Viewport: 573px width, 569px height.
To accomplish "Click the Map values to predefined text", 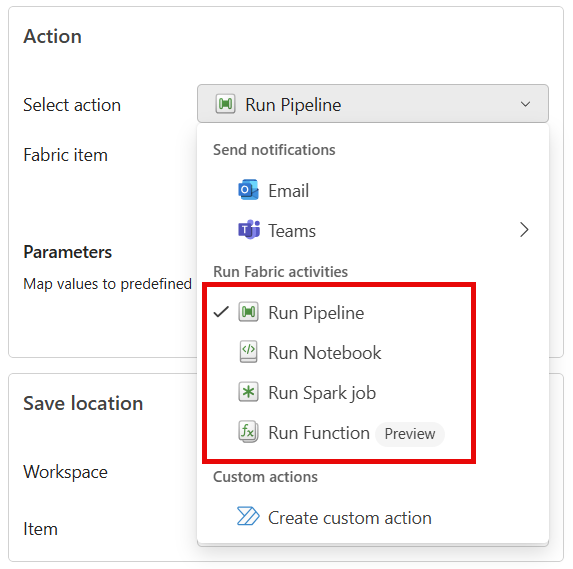I will (x=107, y=284).
